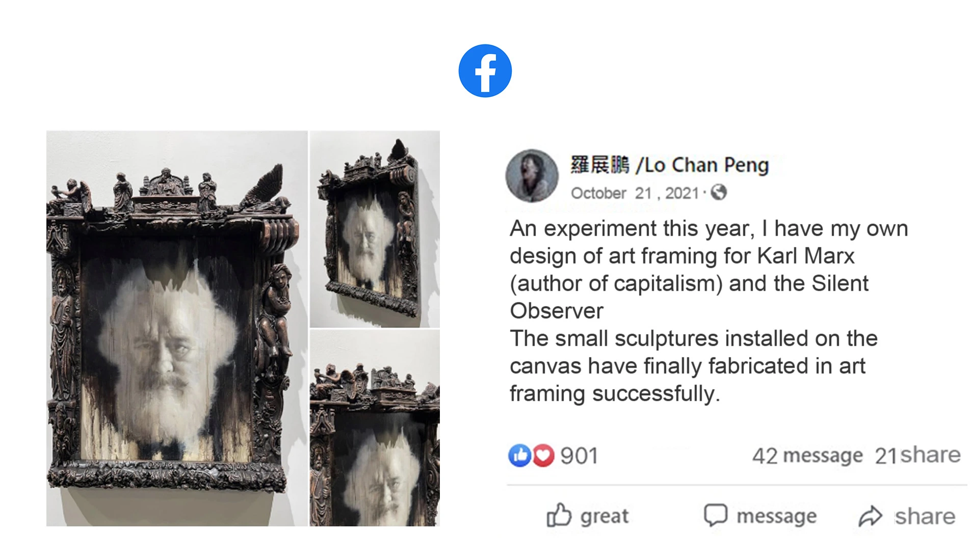
Task: Click the red heart reaction icon
Action: click(x=543, y=455)
